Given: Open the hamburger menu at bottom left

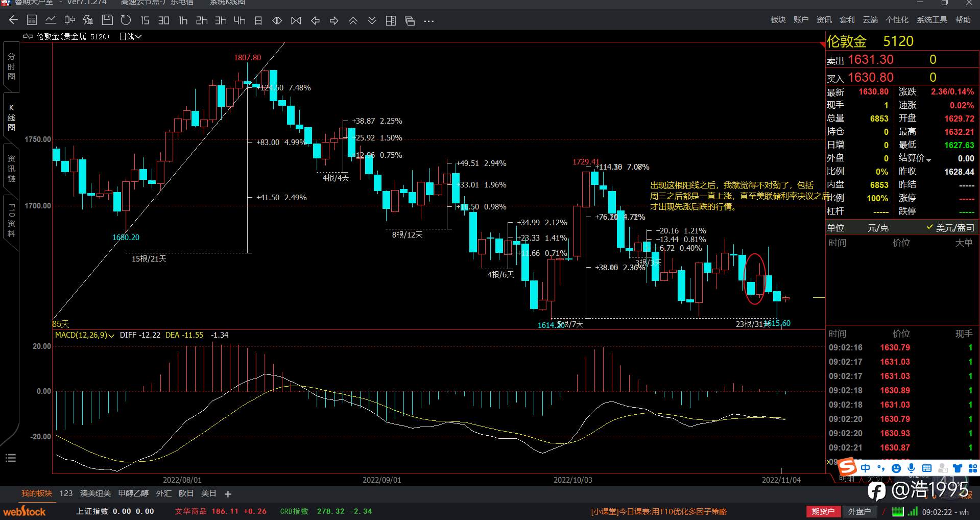Looking at the screenshot, I should click(11, 458).
